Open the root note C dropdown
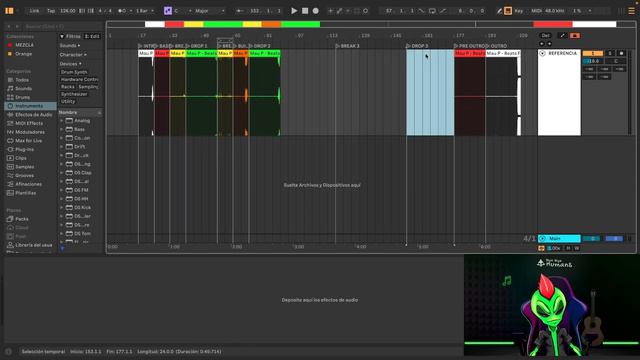The image size is (640, 360). pyautogui.click(x=182, y=11)
